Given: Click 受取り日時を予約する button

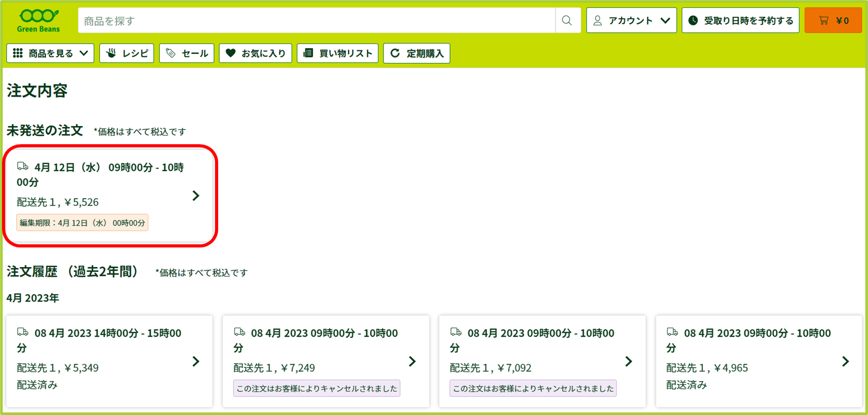Looking at the screenshot, I should pos(740,20).
